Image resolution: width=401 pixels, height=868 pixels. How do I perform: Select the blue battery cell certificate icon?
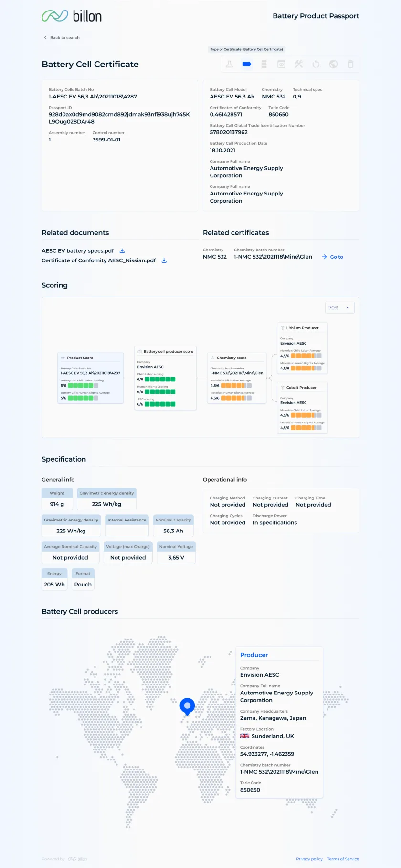pyautogui.click(x=247, y=64)
